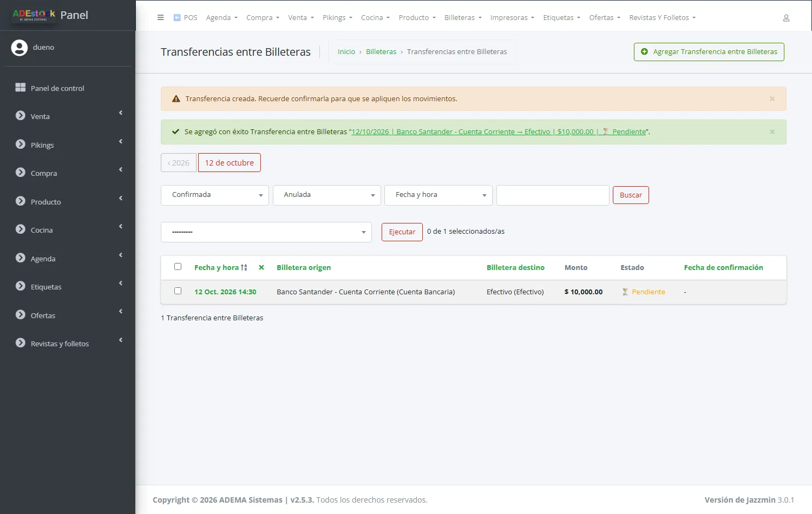The width and height of the screenshot is (812, 514).
Task: Toggle the sidebar hamburger menu icon
Action: (x=160, y=17)
